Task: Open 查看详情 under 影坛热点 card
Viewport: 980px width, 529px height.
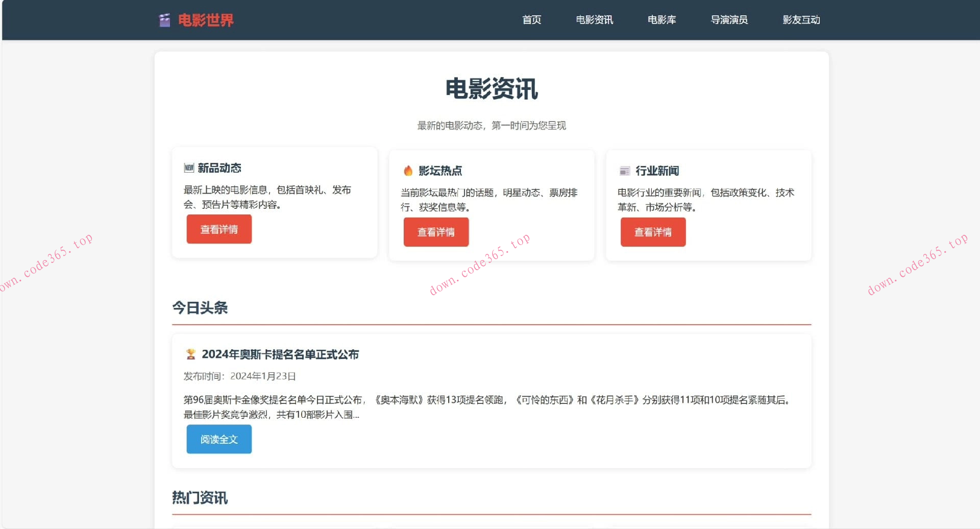Action: (436, 232)
